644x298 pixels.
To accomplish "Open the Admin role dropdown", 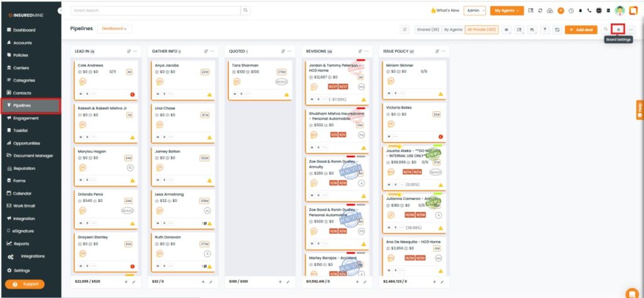I will pyautogui.click(x=475, y=11).
